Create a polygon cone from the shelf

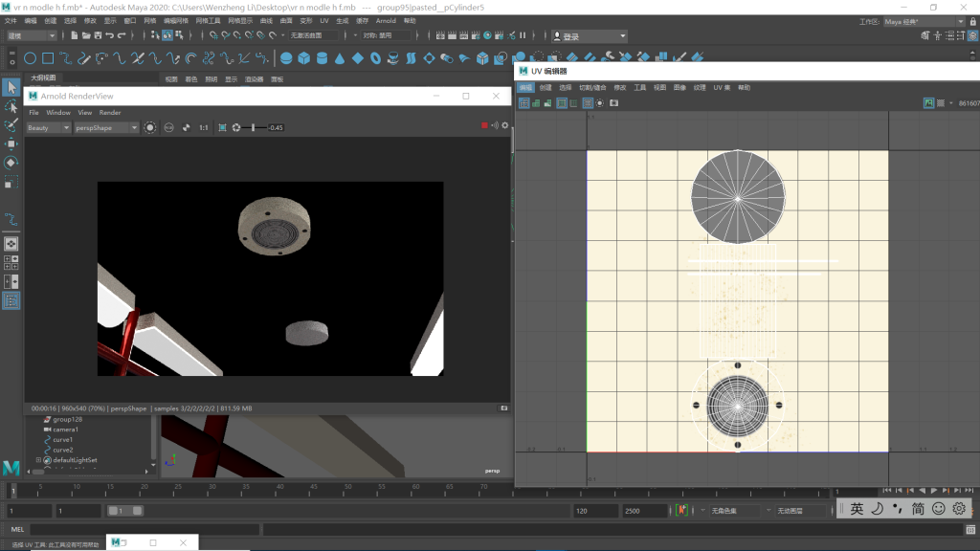(x=340, y=58)
